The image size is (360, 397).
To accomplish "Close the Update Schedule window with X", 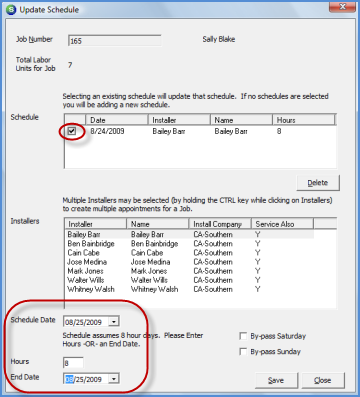I will (x=342, y=7).
